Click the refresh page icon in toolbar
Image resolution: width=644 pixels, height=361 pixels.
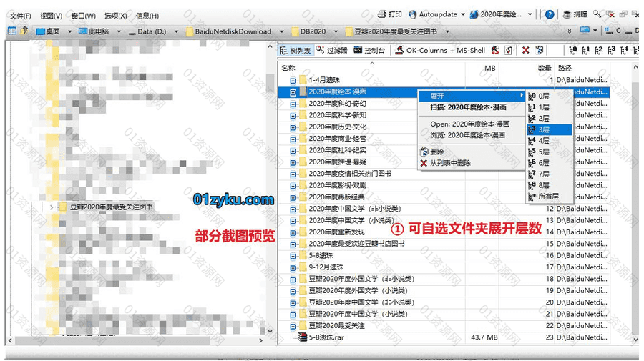(x=509, y=50)
